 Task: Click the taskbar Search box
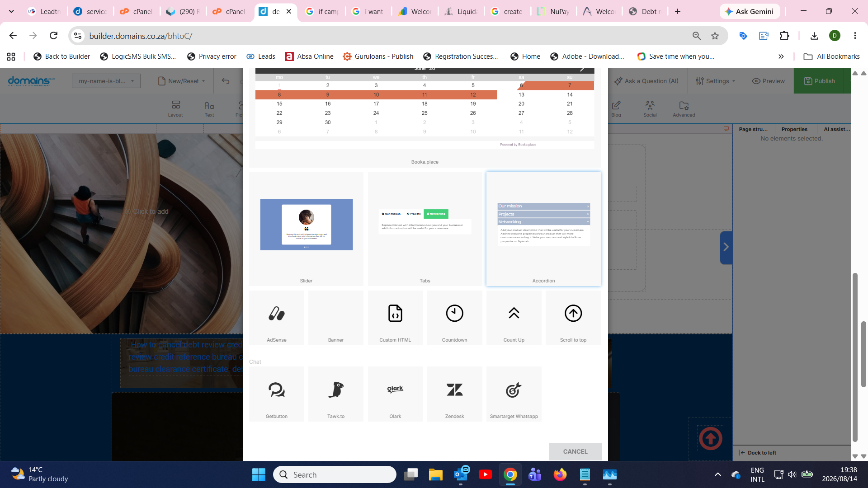[x=335, y=474]
